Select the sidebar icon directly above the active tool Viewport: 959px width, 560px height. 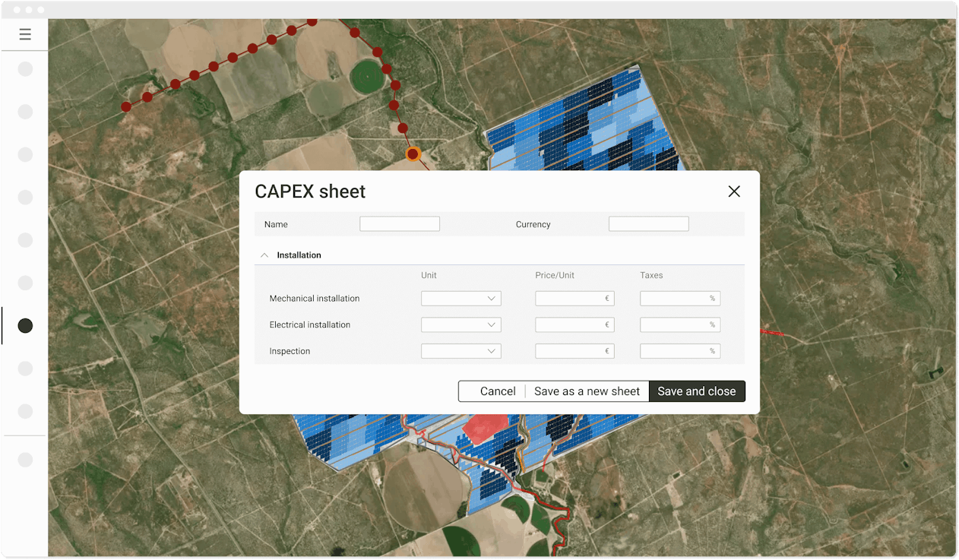click(x=25, y=283)
